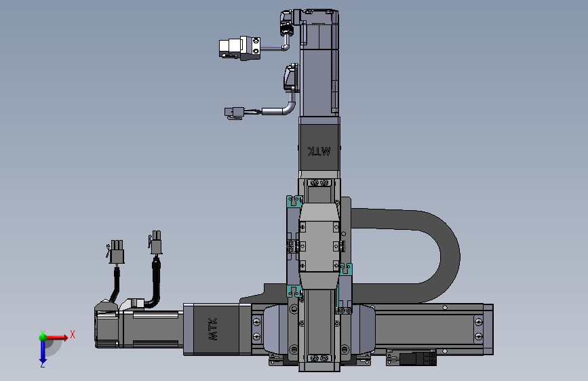
Task: Select the small connector on the gray bent cable
Action: point(235,112)
